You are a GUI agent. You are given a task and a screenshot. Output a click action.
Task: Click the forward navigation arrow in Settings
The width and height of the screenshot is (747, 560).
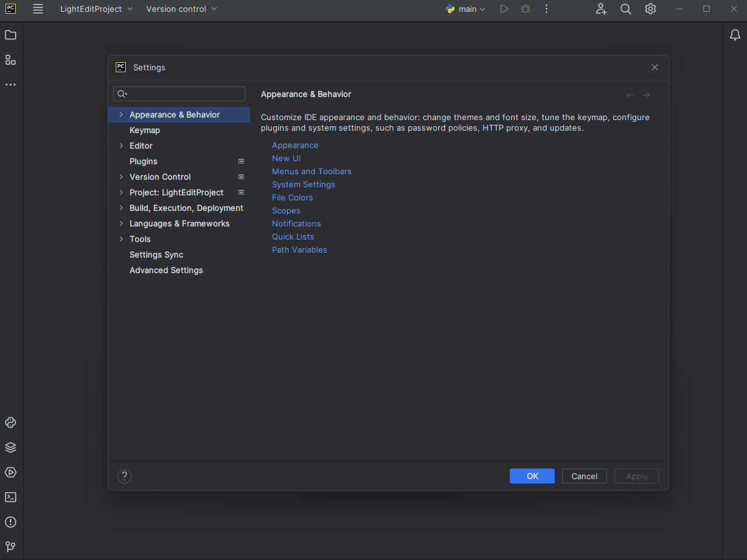click(x=646, y=95)
